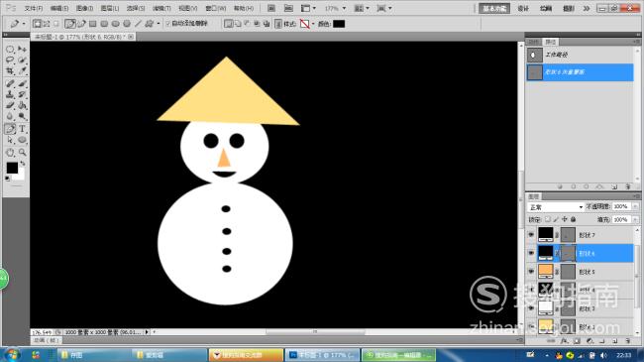Open Edit menu
This screenshot has height=362, width=644.
[59, 8]
